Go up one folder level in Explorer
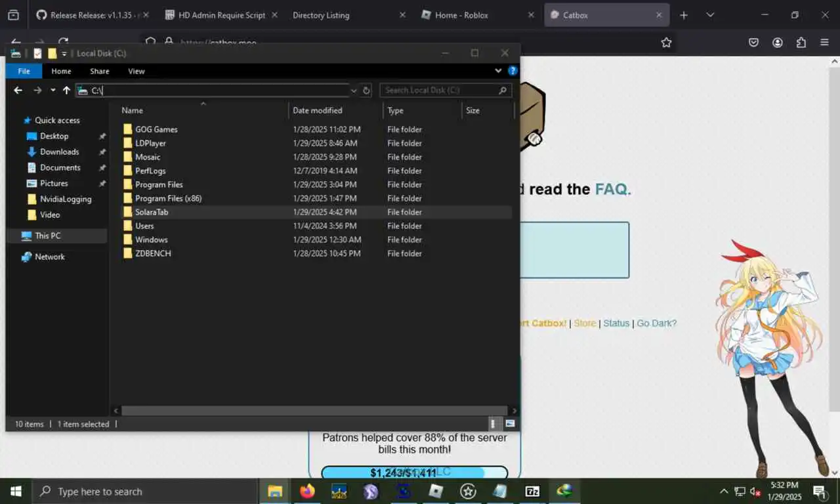Image resolution: width=840 pixels, height=504 pixels. [66, 91]
